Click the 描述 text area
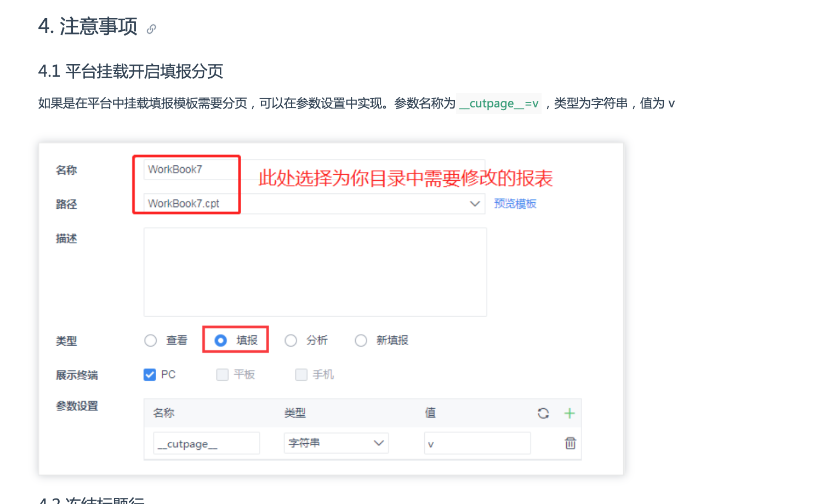Viewport: 820px width, 504px height. 315,272
